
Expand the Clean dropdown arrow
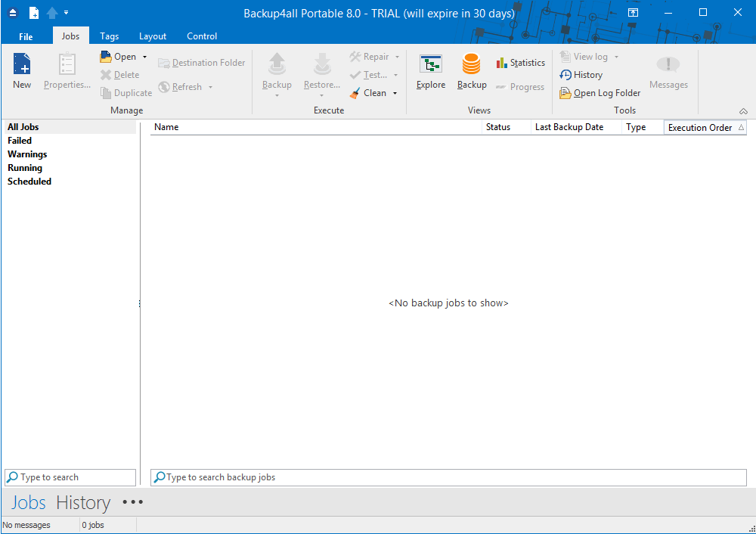click(395, 93)
